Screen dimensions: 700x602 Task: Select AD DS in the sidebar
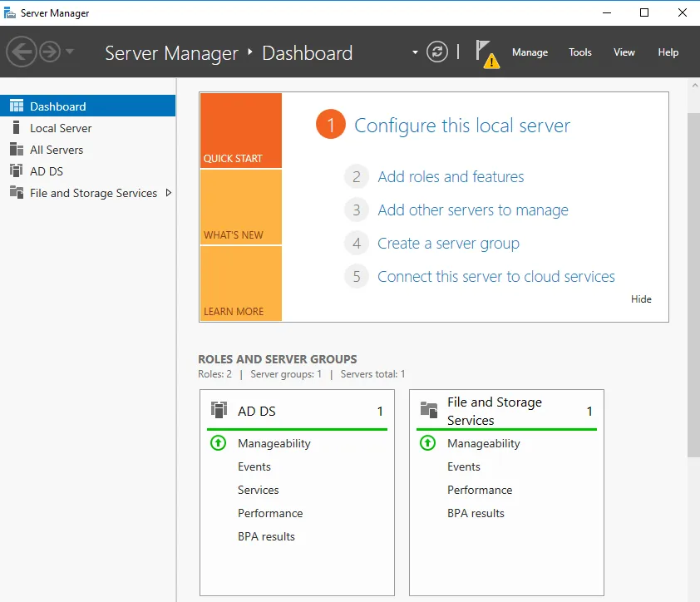[87, 171]
